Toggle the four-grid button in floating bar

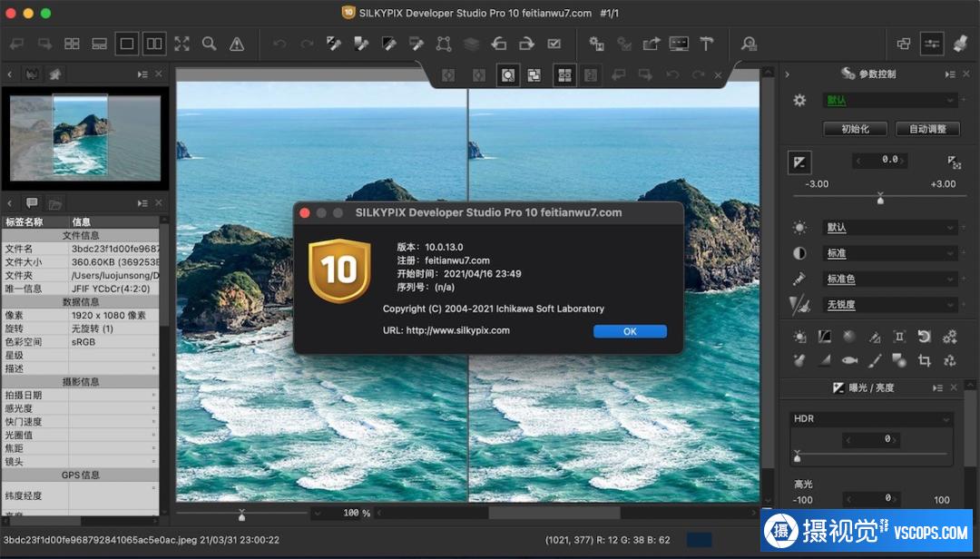click(x=564, y=75)
